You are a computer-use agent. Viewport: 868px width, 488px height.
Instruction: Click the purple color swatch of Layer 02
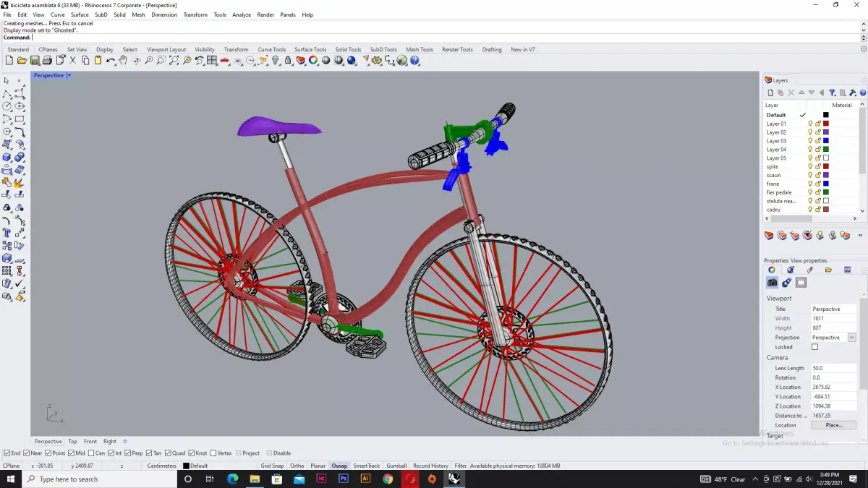[826, 132]
